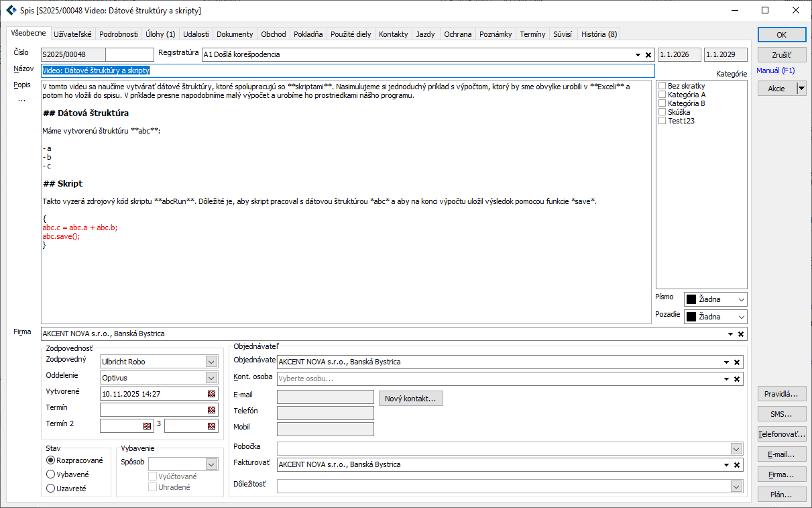Switch to the Dokumenty tab

235,34
